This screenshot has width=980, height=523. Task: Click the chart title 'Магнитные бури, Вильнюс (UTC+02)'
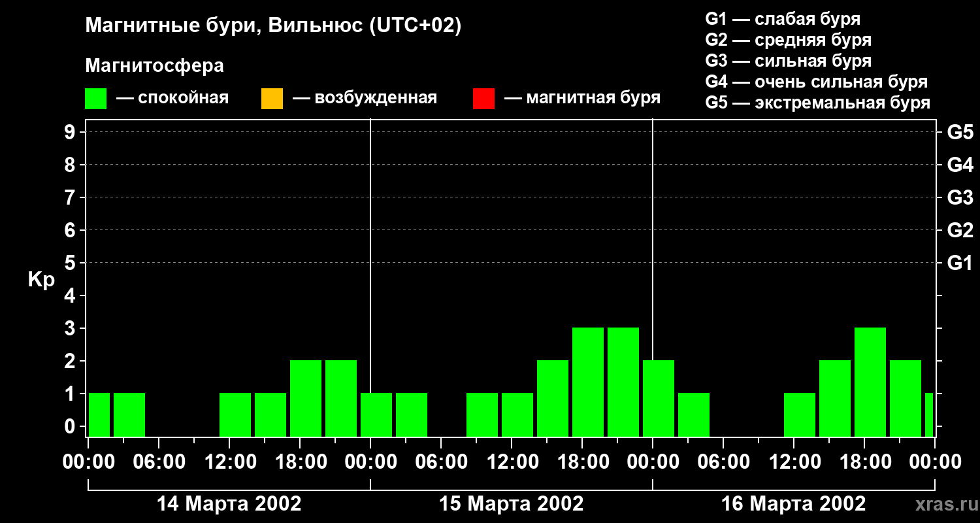(x=273, y=26)
